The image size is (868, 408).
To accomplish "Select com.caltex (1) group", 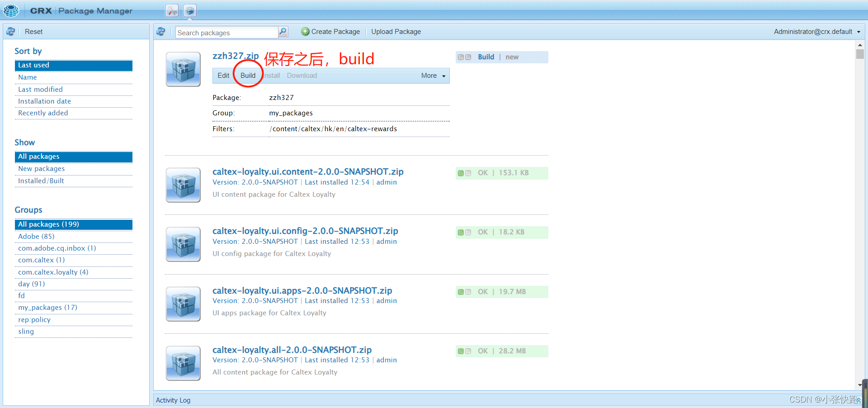I will tap(74, 260).
